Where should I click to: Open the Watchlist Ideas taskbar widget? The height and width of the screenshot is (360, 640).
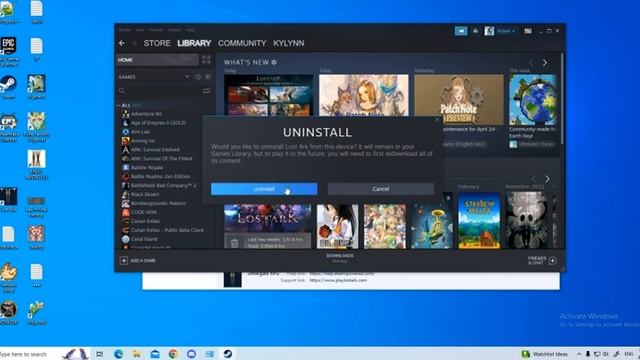[x=544, y=354]
